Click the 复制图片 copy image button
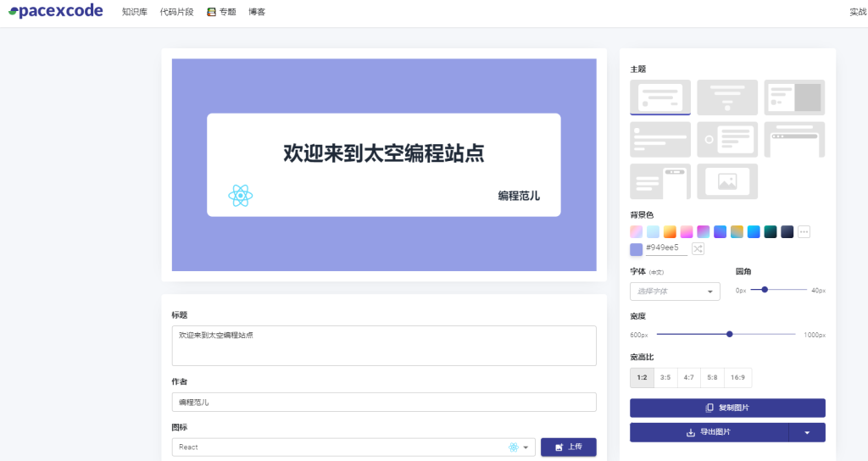 (x=727, y=408)
